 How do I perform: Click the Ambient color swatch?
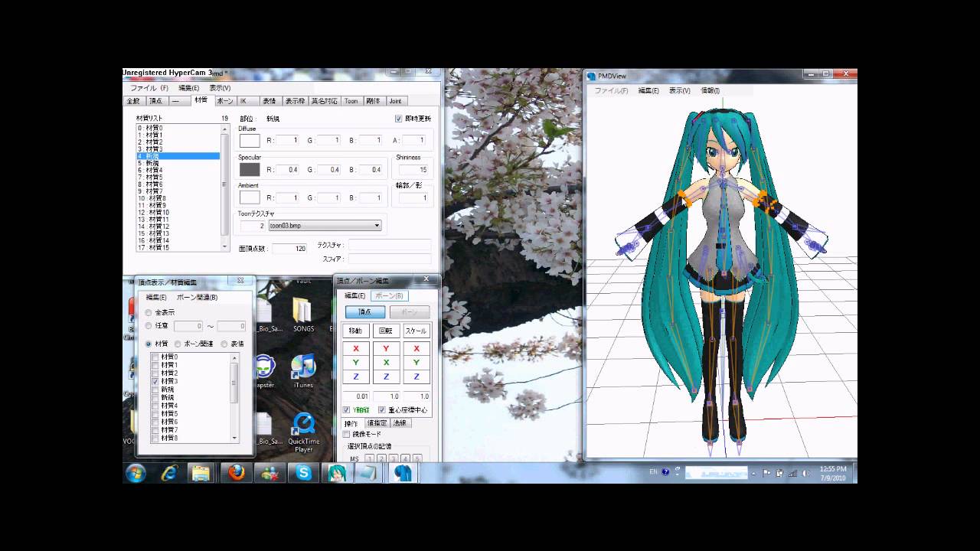pos(250,197)
